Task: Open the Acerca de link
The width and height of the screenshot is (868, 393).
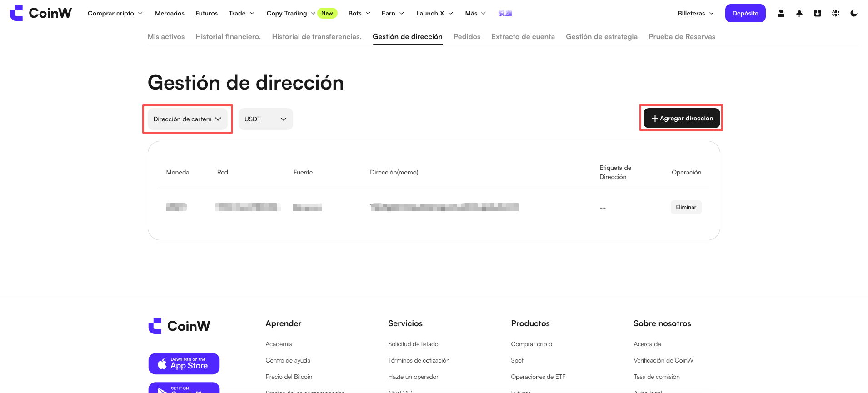Action: [x=647, y=344]
